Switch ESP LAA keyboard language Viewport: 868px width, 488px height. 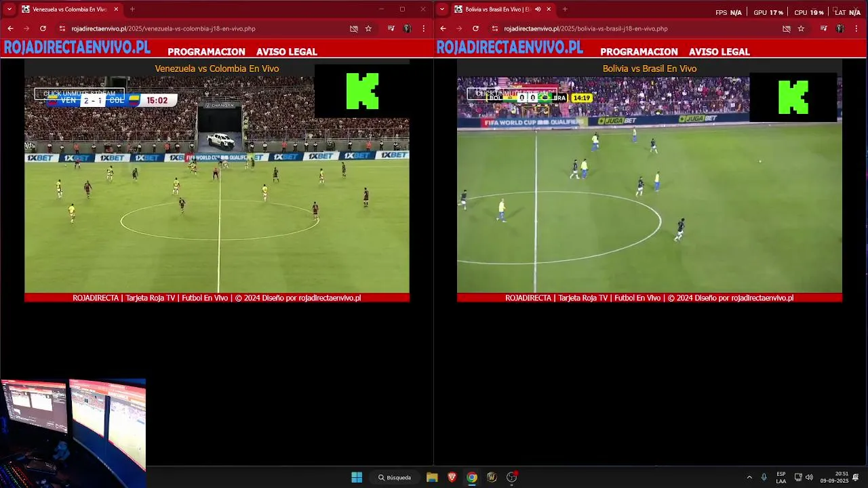pyautogui.click(x=781, y=477)
